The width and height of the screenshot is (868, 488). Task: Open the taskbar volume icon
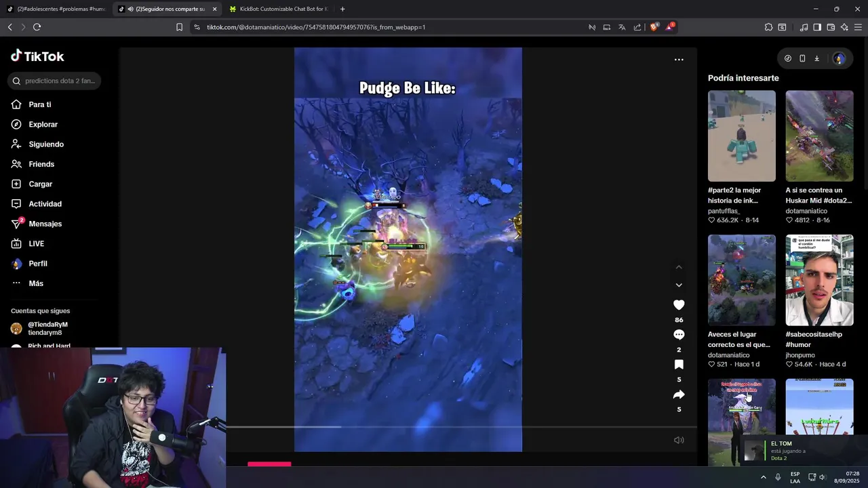click(822, 477)
